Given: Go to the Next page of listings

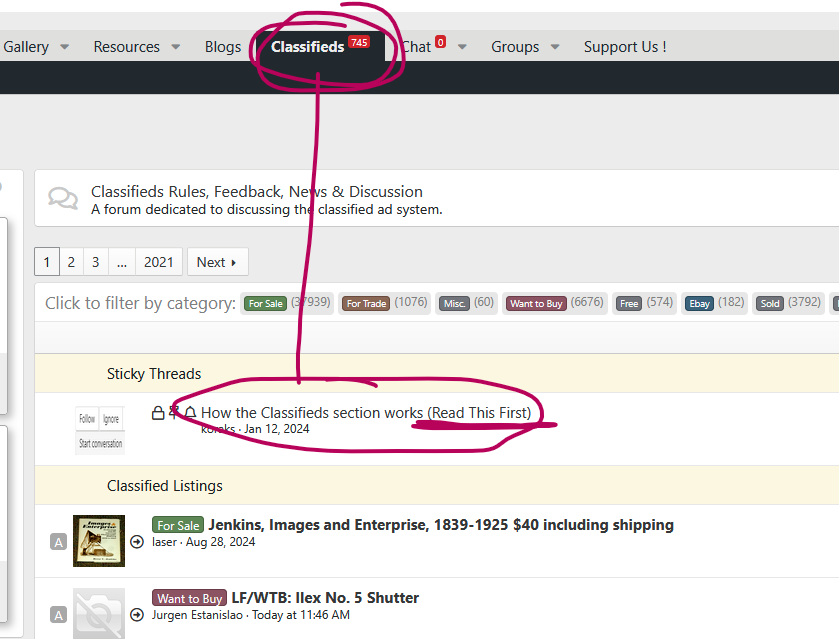Looking at the screenshot, I should (x=217, y=262).
